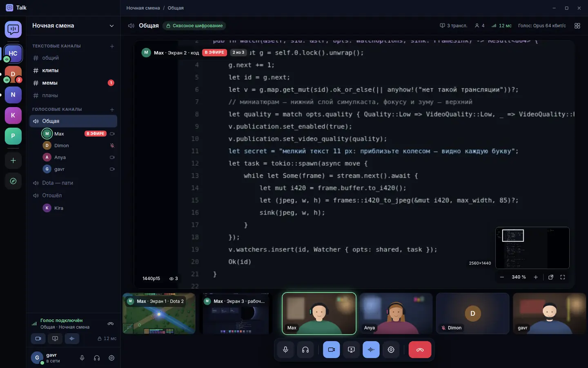Open the compass discover servers icon

tap(13, 181)
